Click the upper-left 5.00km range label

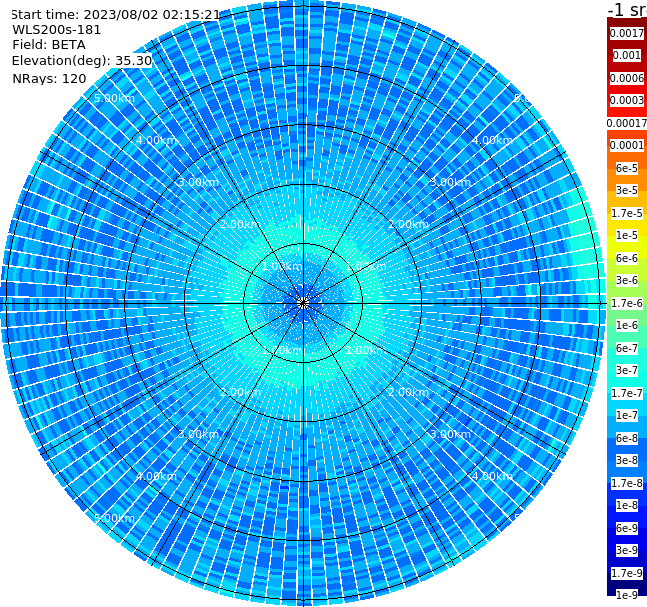coord(114,98)
